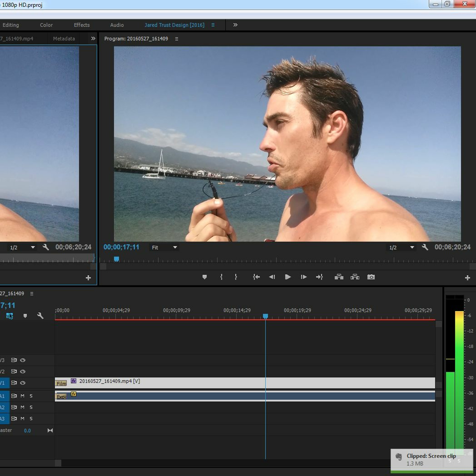Click the Extract button

point(355,277)
